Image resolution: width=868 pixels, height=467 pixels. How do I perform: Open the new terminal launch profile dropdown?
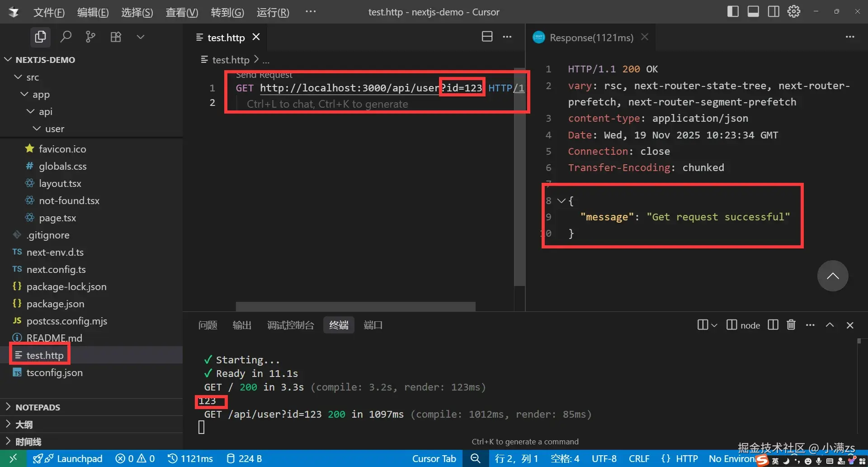pos(714,325)
